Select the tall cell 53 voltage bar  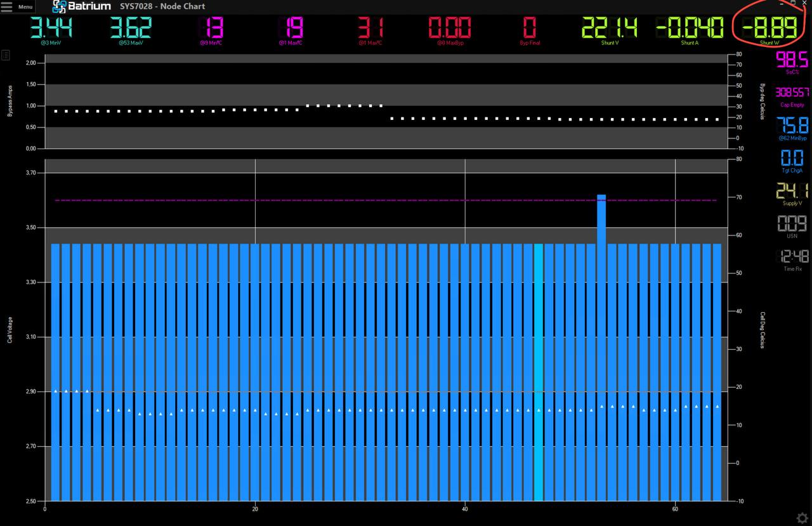(x=601, y=348)
